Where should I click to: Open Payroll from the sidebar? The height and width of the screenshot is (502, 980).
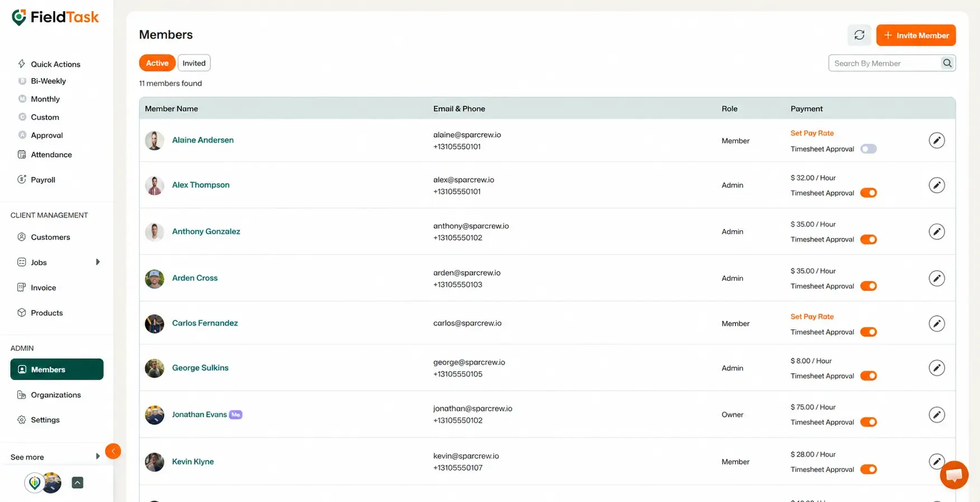(43, 179)
